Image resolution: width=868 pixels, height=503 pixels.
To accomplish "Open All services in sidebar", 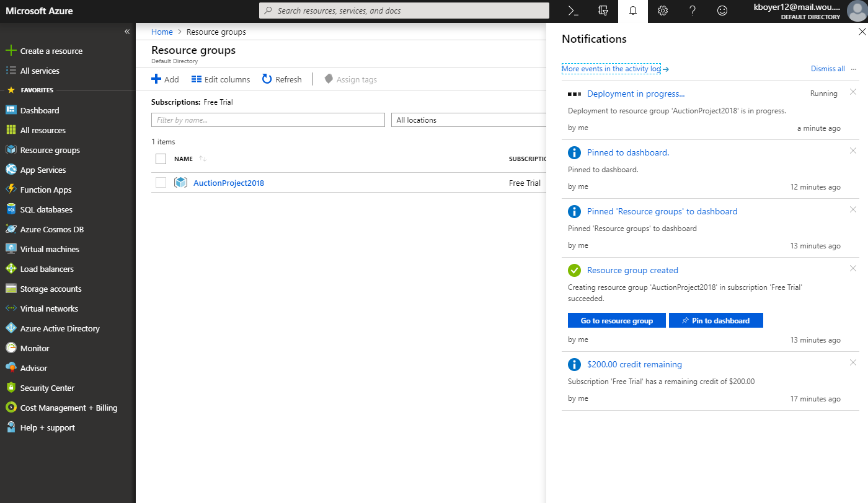I will (x=40, y=71).
